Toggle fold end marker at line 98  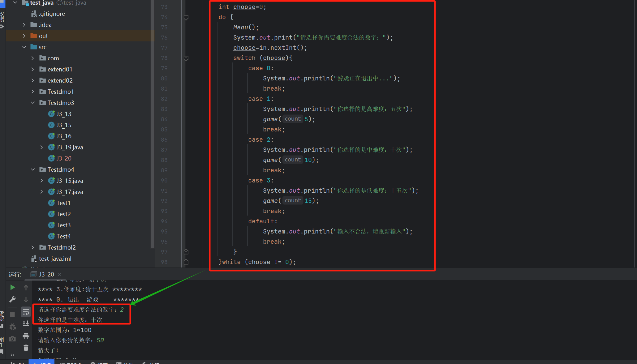click(x=186, y=262)
